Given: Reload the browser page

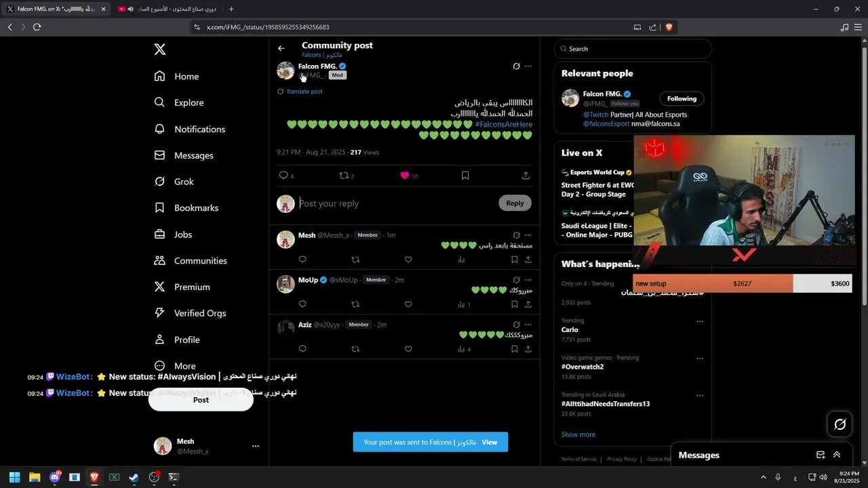Looking at the screenshot, I should click(x=37, y=27).
